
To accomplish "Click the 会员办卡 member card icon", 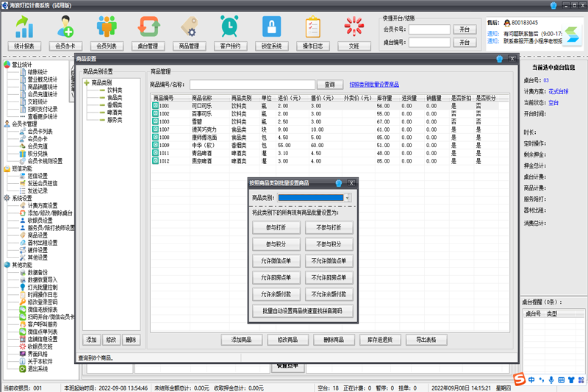I will pyautogui.click(x=65, y=27).
